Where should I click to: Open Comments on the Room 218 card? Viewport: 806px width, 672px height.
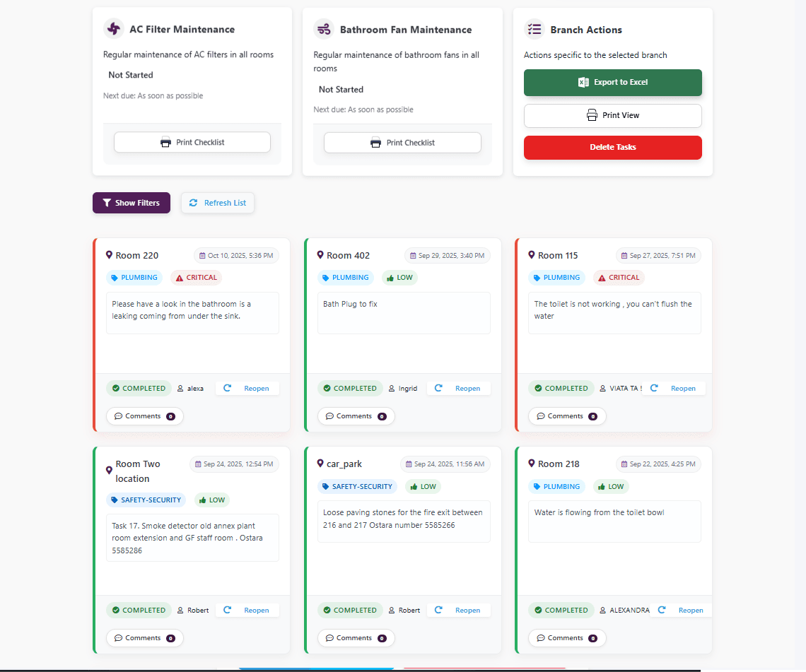coord(567,637)
